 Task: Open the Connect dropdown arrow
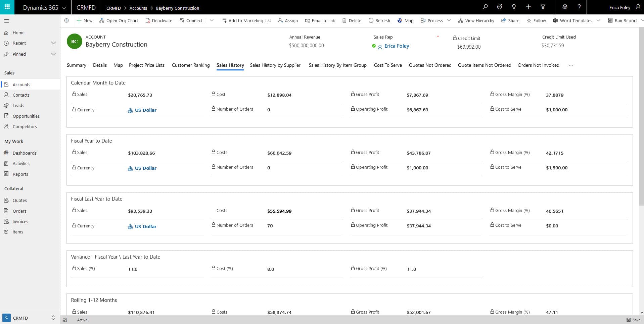coord(212,20)
